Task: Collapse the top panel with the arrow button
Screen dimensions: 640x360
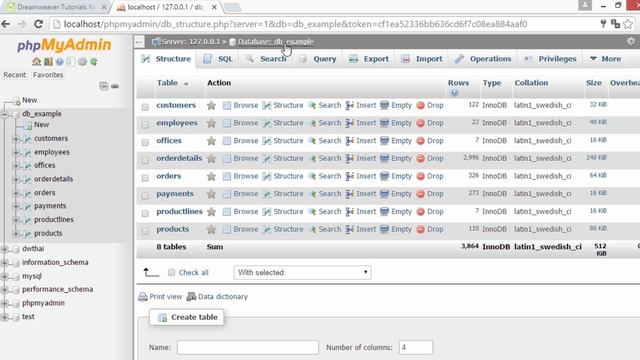Action: click(x=139, y=42)
